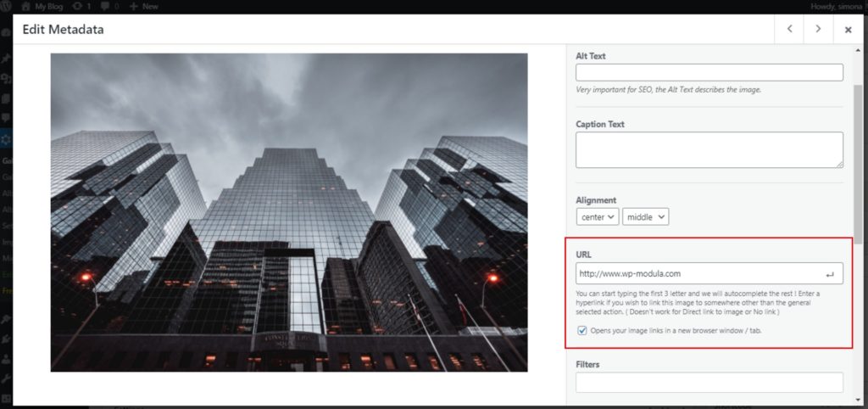
Task: Open the New menu in the admin bar
Action: tap(149, 6)
